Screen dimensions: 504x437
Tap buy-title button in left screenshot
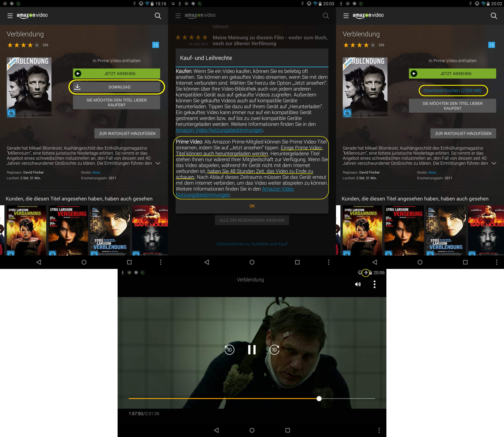click(117, 103)
